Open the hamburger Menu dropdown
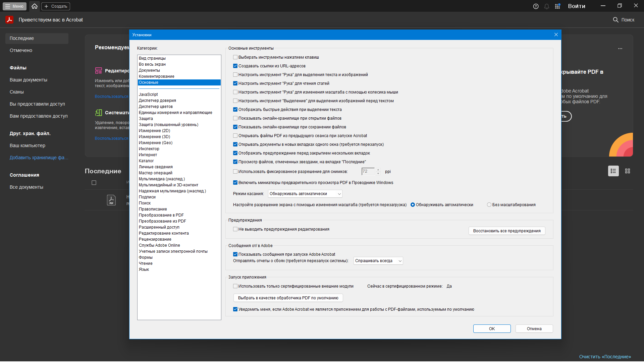Viewport: 644px width, 362px height. 14,6
